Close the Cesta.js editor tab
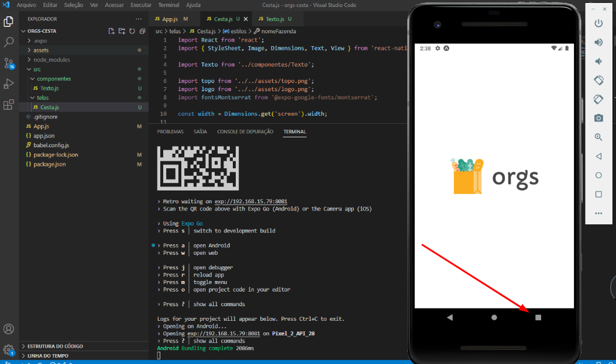The image size is (616, 364). point(246,19)
